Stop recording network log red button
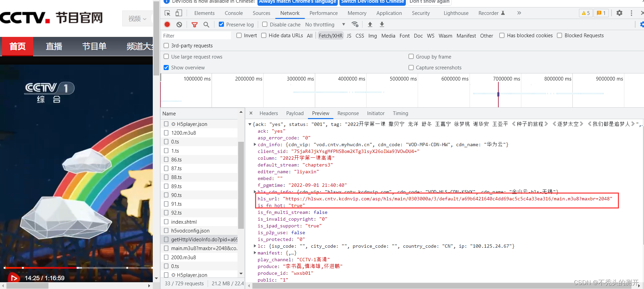Viewport: 644px width, 289px height. [167, 24]
